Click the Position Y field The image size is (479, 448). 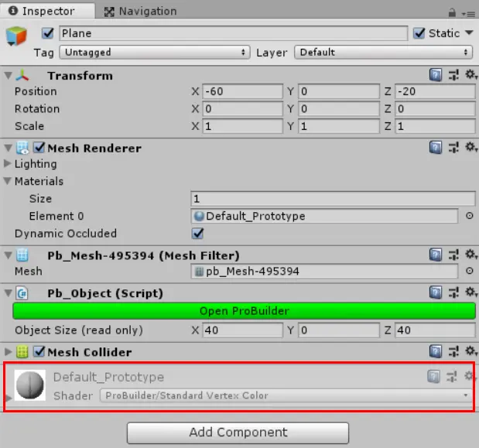[x=339, y=91]
